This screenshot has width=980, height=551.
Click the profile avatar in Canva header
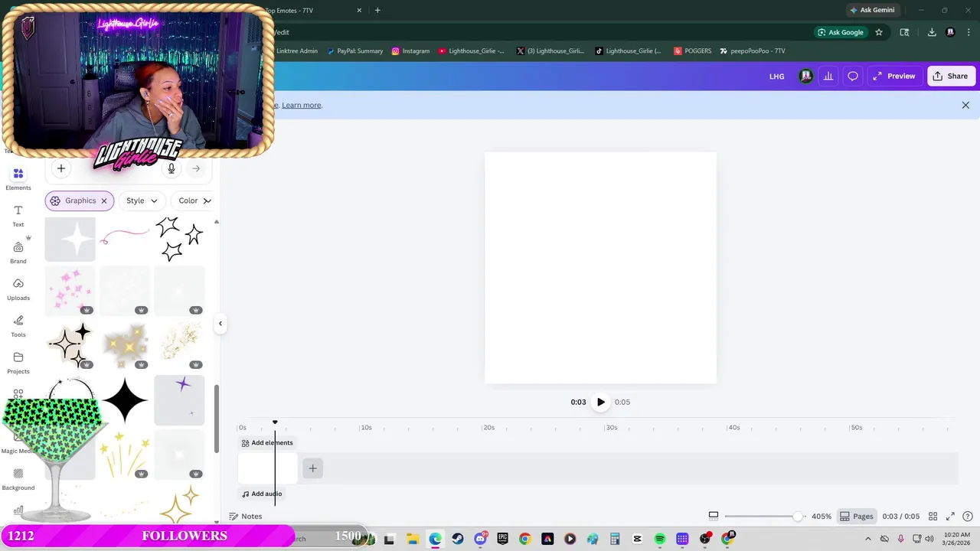pyautogui.click(x=805, y=76)
